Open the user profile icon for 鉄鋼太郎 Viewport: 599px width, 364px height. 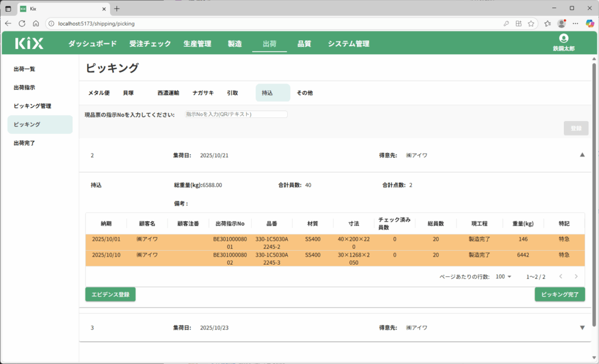point(563,38)
